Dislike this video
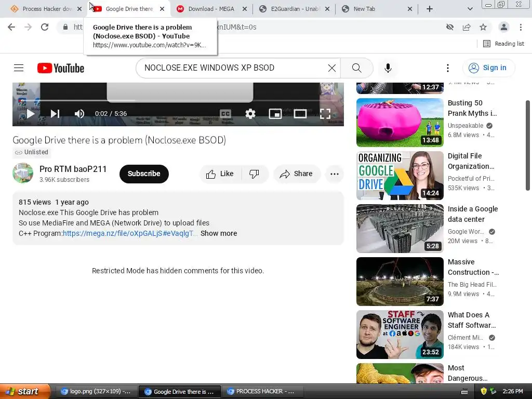This screenshot has width=532, height=399. (255, 174)
